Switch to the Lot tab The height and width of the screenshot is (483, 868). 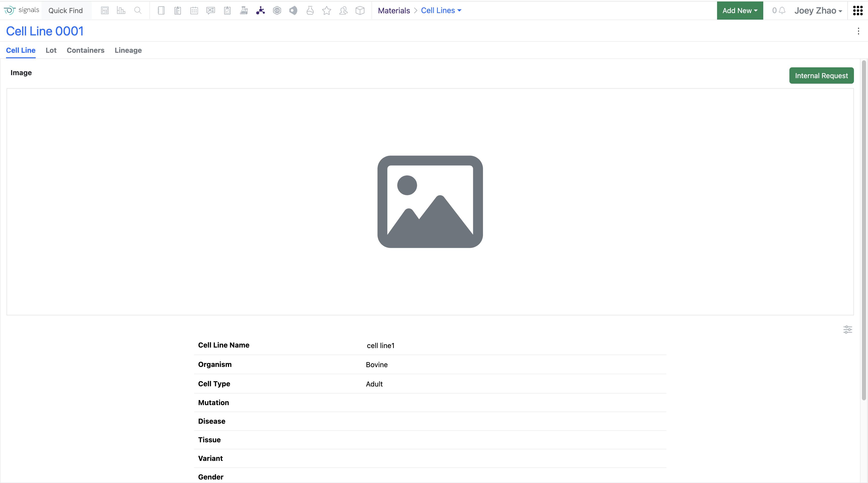[51, 50]
